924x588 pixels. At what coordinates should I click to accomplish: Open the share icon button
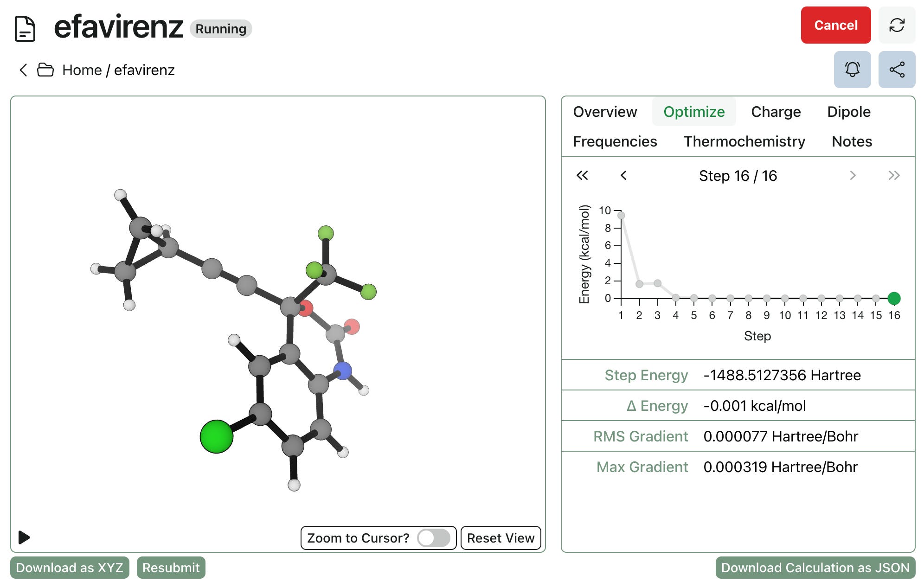(x=896, y=70)
